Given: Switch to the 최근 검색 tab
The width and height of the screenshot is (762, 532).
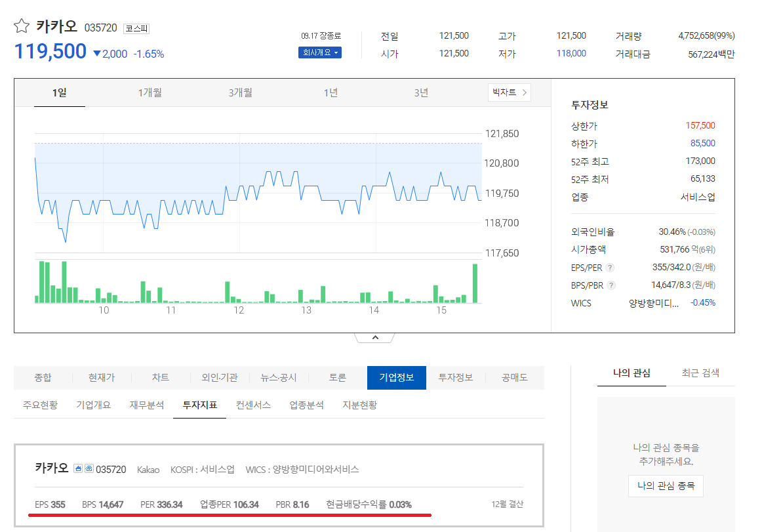Looking at the screenshot, I should (x=700, y=373).
